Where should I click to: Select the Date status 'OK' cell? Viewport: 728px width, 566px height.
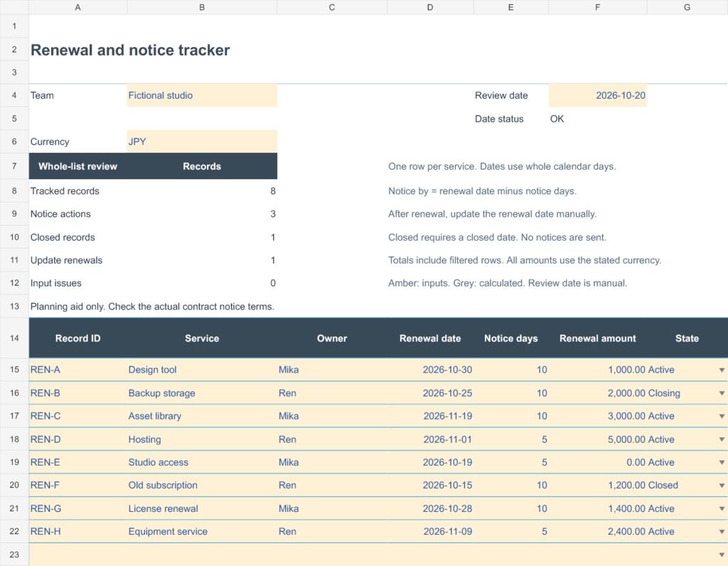(x=597, y=119)
